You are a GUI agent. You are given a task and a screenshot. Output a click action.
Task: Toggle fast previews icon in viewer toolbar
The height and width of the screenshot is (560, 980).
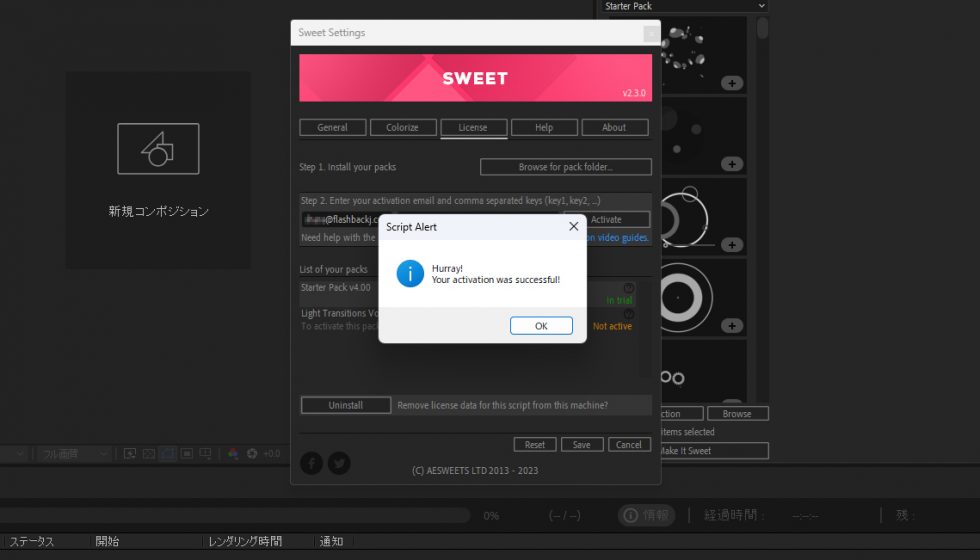tap(130, 454)
